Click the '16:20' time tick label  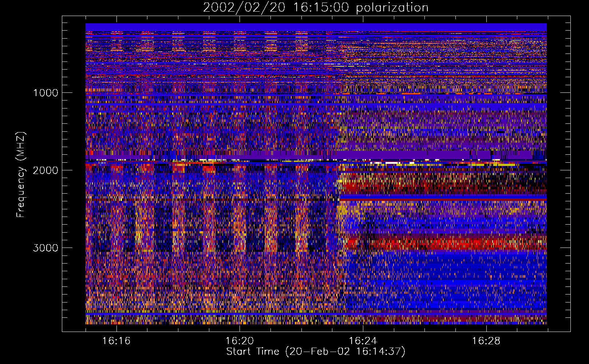pyautogui.click(x=240, y=341)
